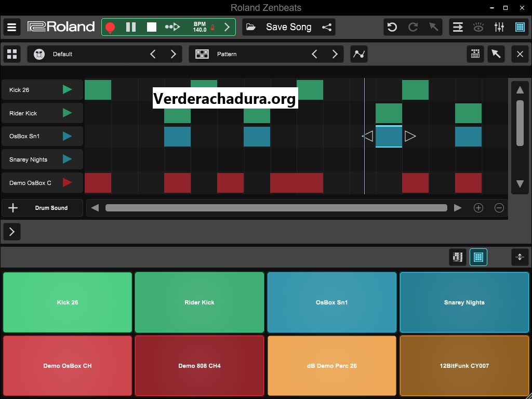Image resolution: width=532 pixels, height=399 pixels.
Task: Select the top-bar arrow pointer tool
Action: point(433,27)
